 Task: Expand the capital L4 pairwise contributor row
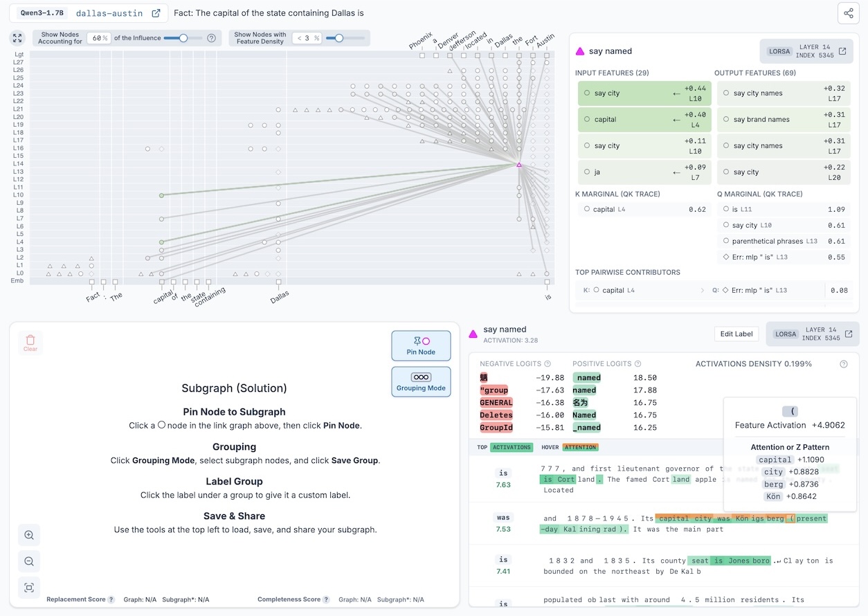(x=703, y=291)
